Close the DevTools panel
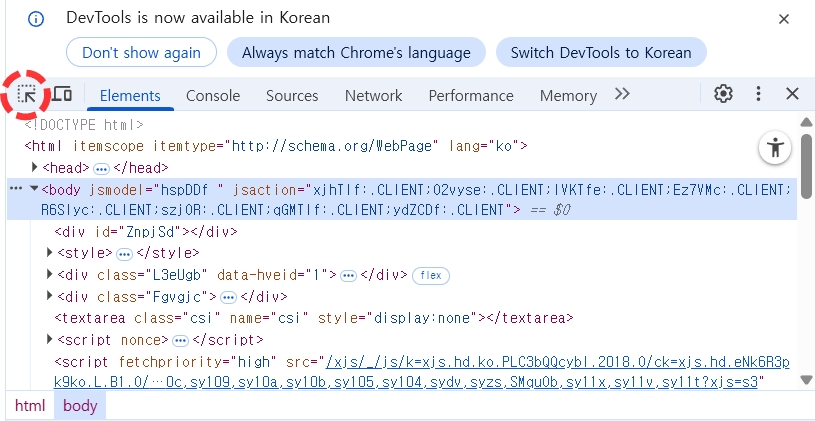 (792, 94)
